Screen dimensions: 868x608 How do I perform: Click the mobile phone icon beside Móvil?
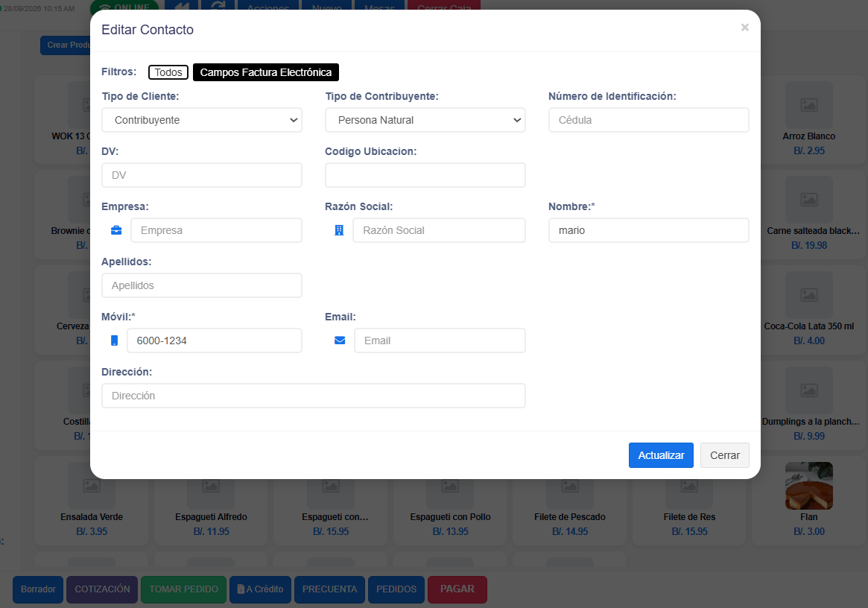pos(114,341)
